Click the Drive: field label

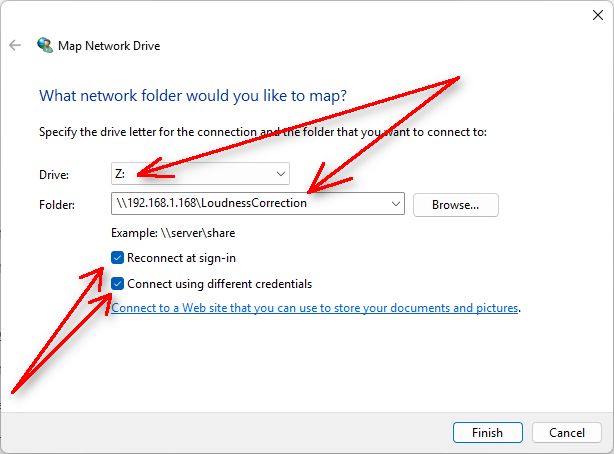54,175
